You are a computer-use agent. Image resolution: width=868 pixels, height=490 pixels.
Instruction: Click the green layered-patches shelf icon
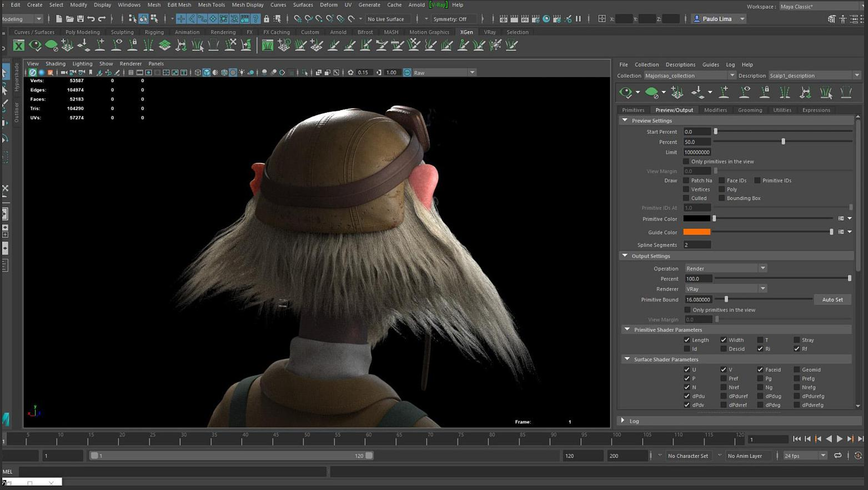[165, 45]
